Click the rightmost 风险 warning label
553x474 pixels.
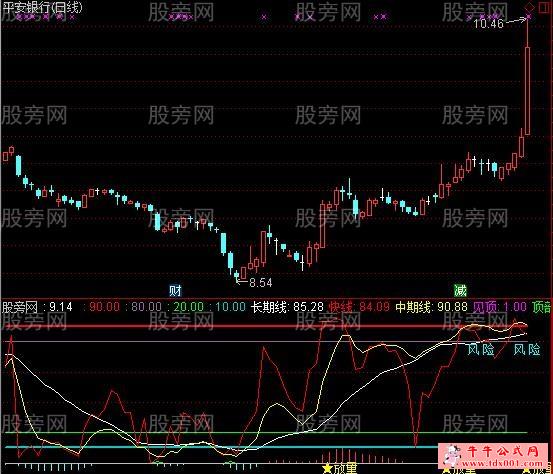(527, 350)
